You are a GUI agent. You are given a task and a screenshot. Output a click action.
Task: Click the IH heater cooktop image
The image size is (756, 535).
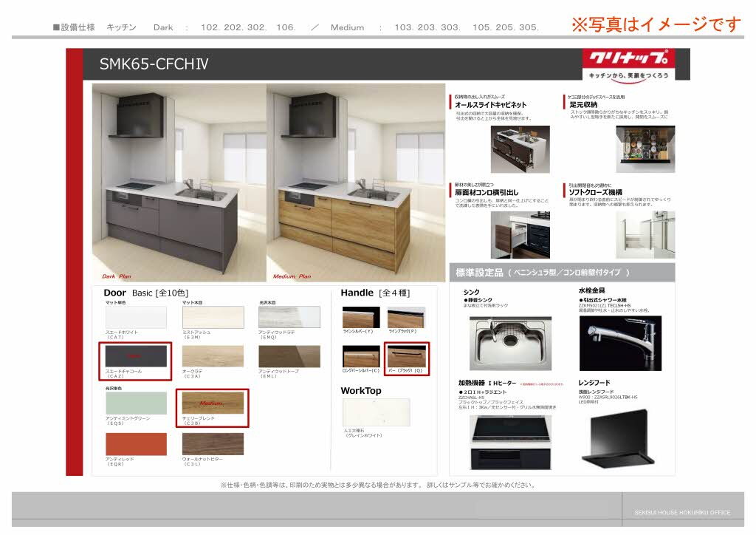pyautogui.click(x=511, y=443)
